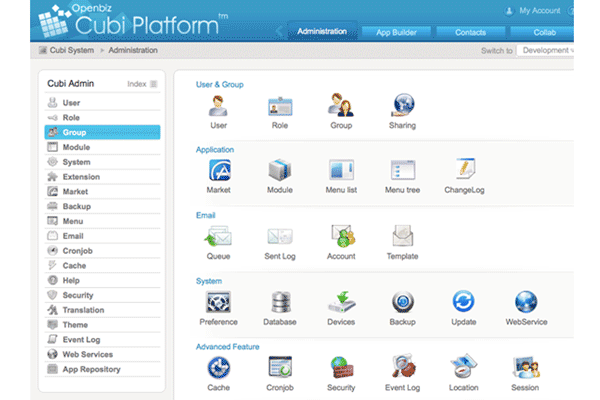Select Translation in the sidebar menu
This screenshot has height=400, width=600.
point(102,310)
